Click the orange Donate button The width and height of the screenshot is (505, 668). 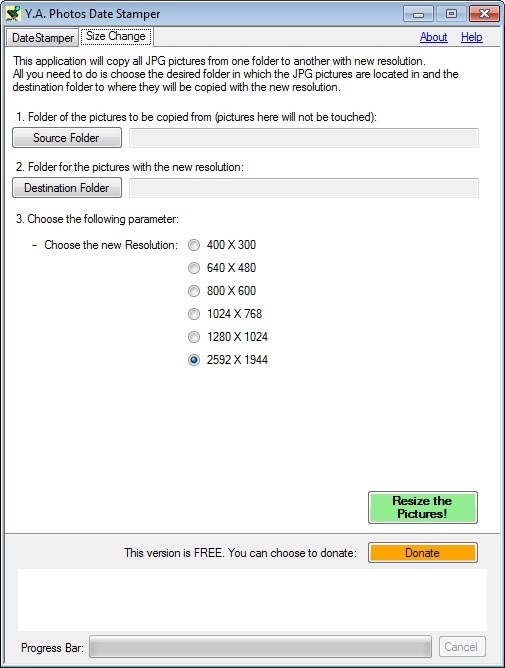tap(423, 553)
